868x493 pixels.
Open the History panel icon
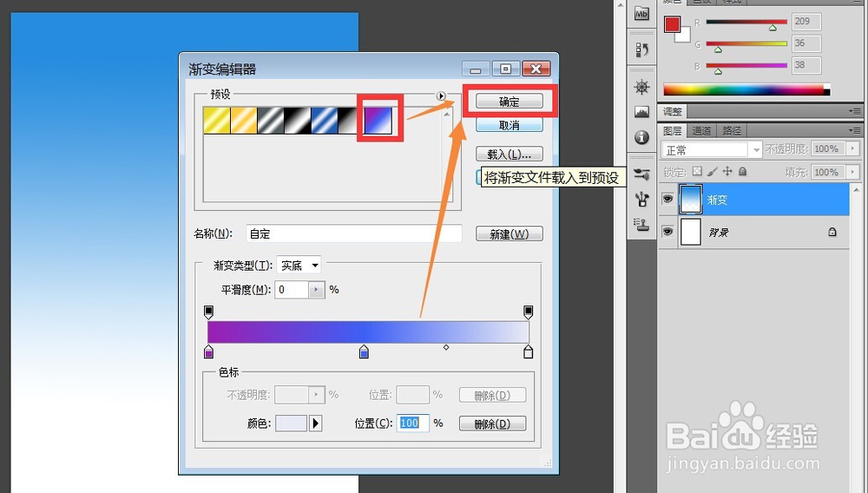coord(641,49)
